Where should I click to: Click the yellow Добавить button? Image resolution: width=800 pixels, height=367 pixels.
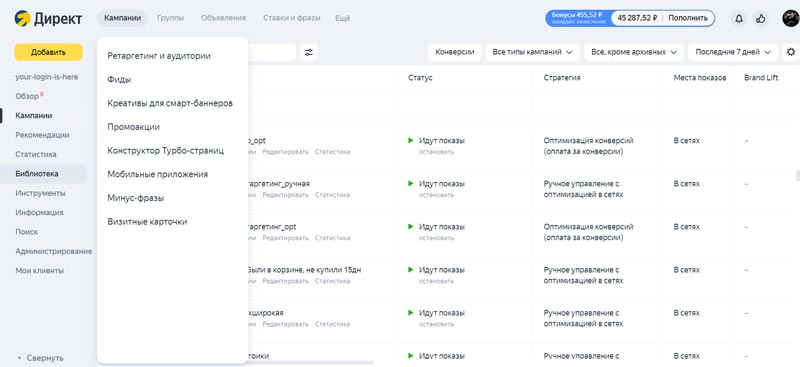[48, 52]
